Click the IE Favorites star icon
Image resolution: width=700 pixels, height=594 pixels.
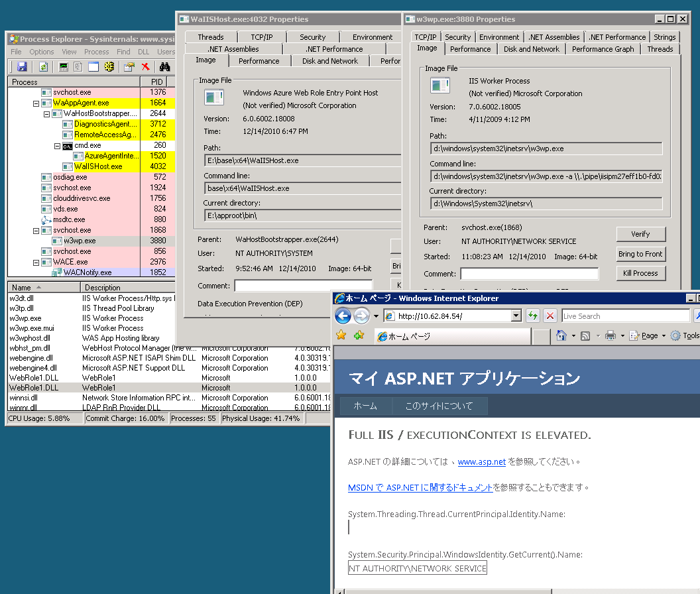click(341, 335)
